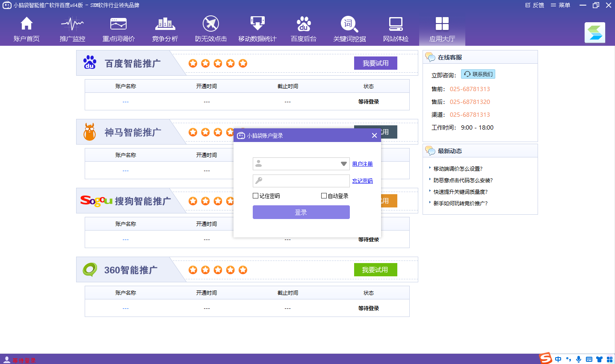Check the 记住密码 checkbox

[256, 196]
